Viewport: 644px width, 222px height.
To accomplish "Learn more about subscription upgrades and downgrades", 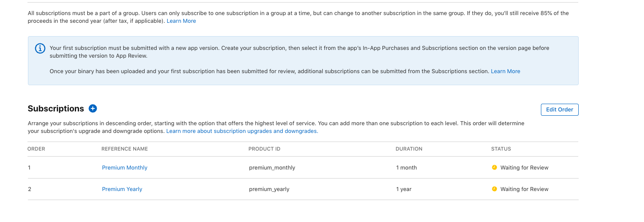I will pyautogui.click(x=242, y=131).
